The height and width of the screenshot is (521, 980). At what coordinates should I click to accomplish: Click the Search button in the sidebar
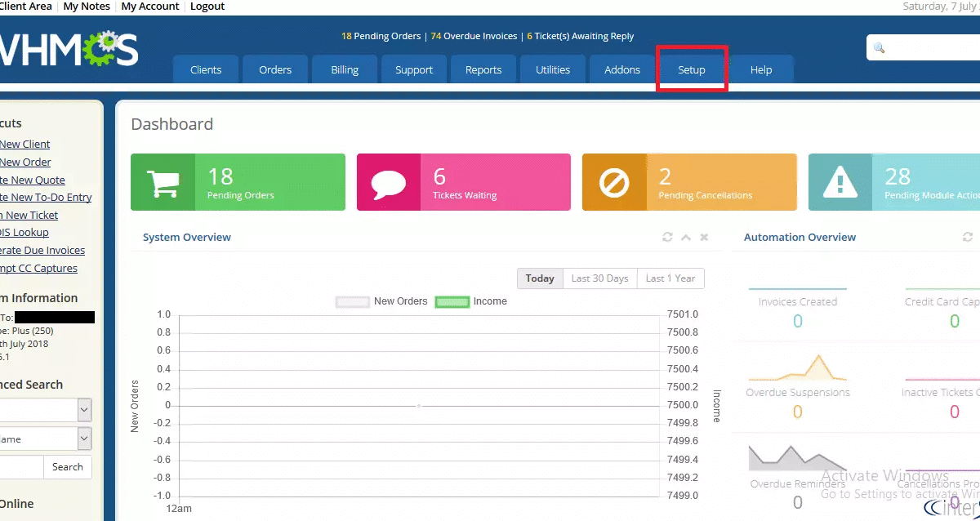pyautogui.click(x=67, y=466)
